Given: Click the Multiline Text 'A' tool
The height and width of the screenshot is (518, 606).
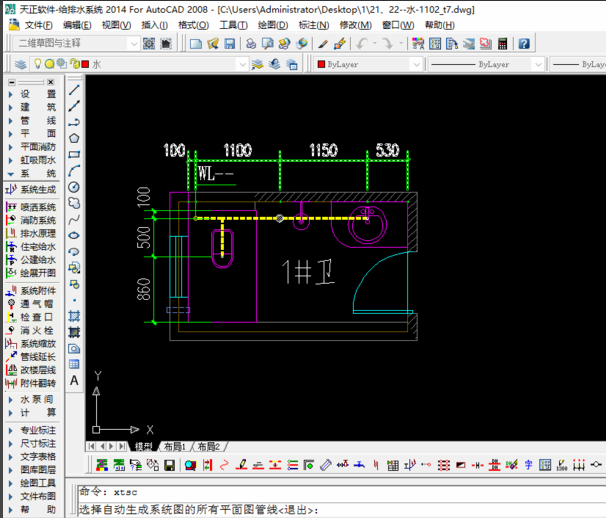Looking at the screenshot, I should 75,380.
